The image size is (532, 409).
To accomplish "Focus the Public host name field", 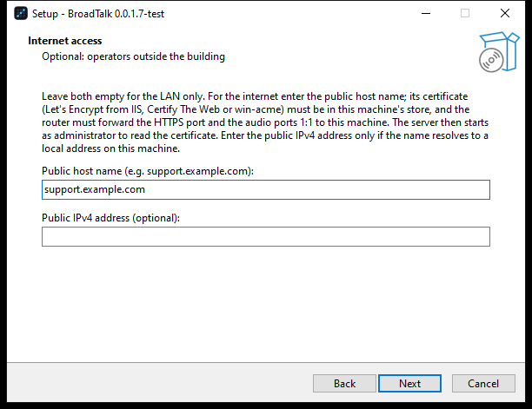I will coord(266,190).
